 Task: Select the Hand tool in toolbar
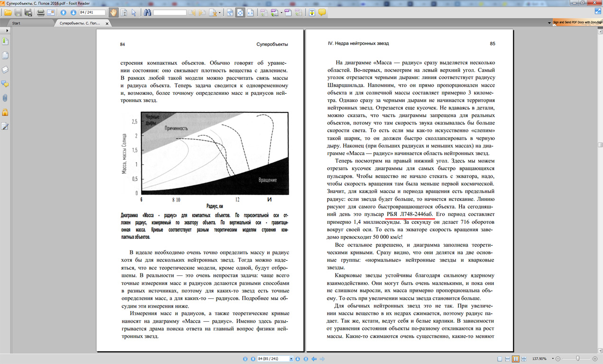[113, 13]
